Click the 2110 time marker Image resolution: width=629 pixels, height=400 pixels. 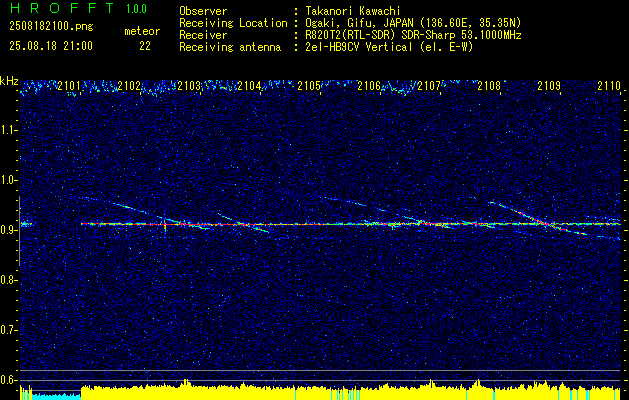(x=609, y=85)
